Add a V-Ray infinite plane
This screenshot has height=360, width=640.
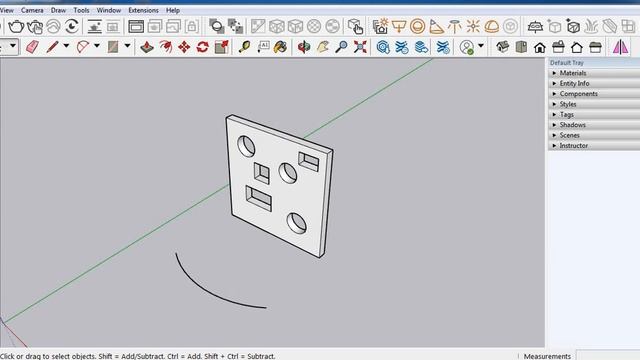coord(535,27)
